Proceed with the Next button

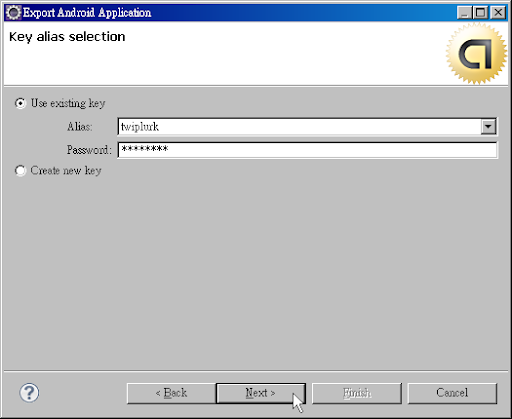point(261,393)
